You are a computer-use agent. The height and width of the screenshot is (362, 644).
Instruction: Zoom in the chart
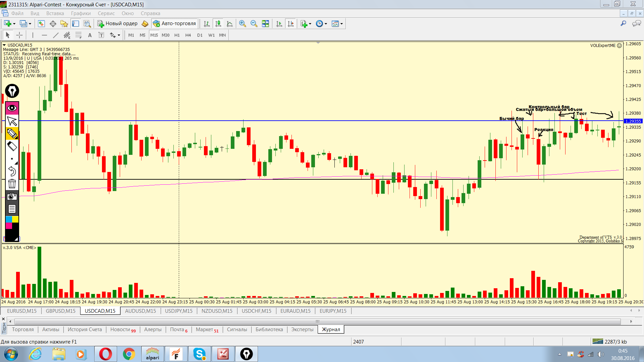pos(243,23)
